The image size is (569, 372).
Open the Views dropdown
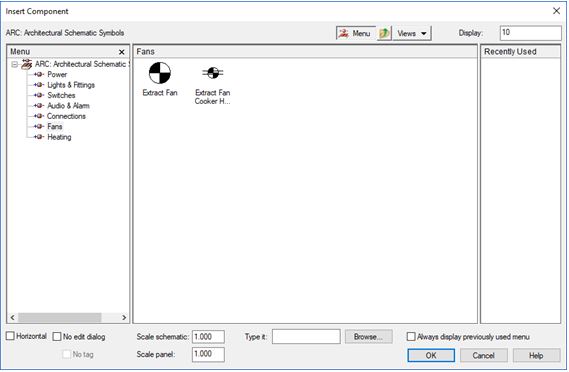412,33
